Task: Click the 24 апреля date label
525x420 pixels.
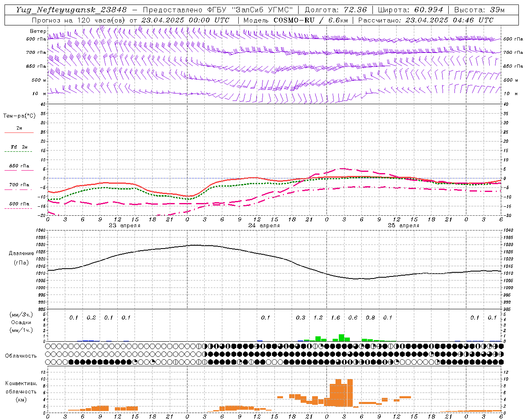Action: (x=264, y=226)
